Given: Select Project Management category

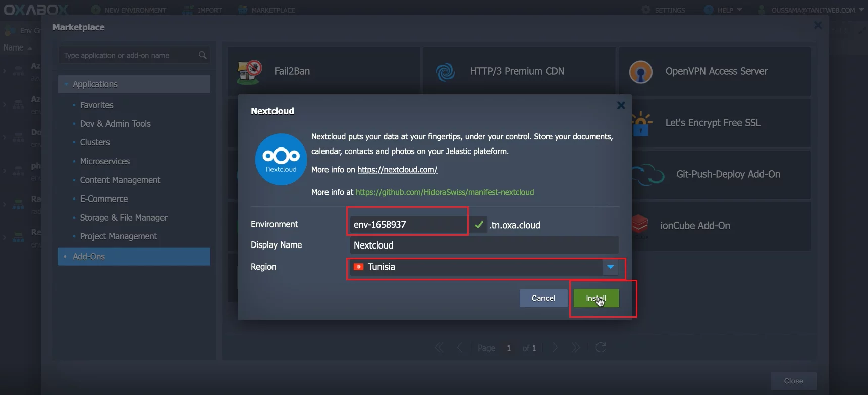Looking at the screenshot, I should 119,236.
